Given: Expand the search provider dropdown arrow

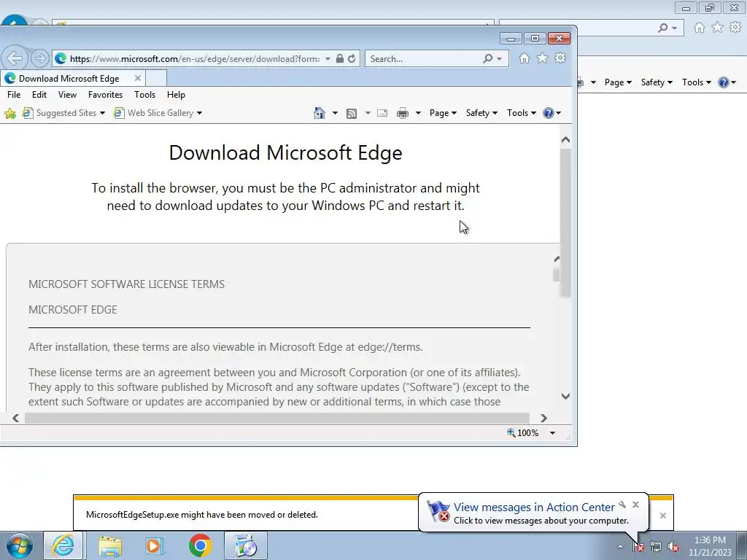Looking at the screenshot, I should [x=499, y=58].
